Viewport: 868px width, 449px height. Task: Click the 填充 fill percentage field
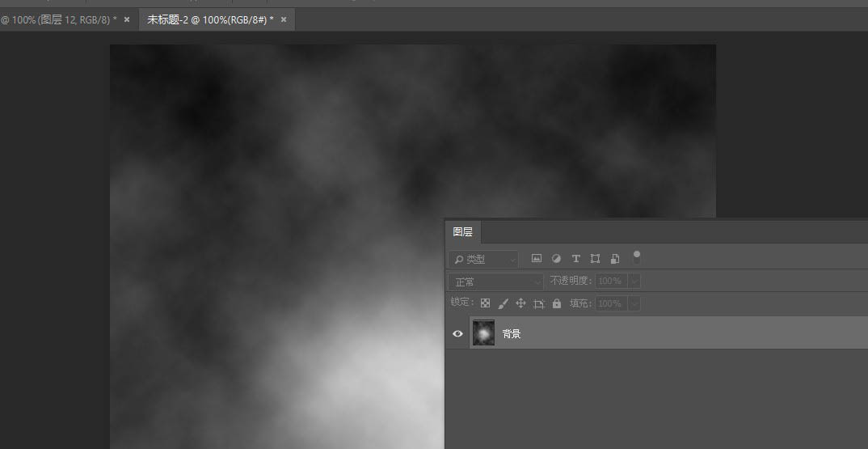point(609,303)
